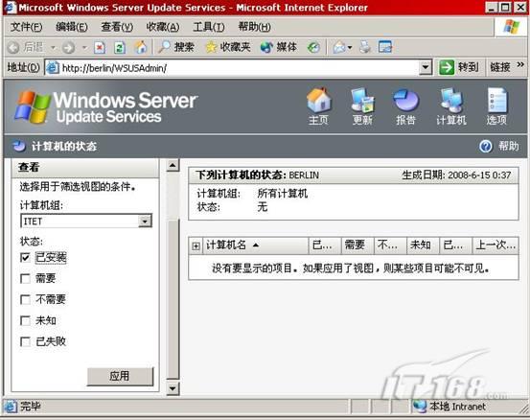530x420 pixels.
Task: Uncheck the 已安装 status checkbox
Action: point(25,258)
